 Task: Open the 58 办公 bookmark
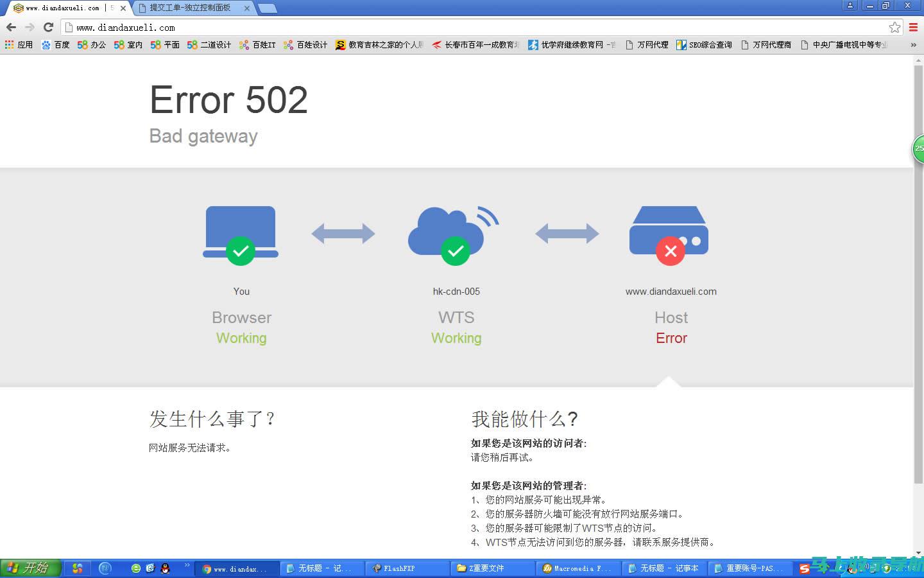coord(91,45)
